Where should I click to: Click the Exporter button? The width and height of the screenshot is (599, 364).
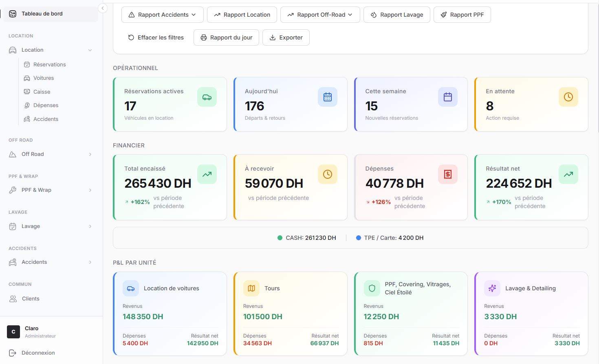(x=286, y=37)
